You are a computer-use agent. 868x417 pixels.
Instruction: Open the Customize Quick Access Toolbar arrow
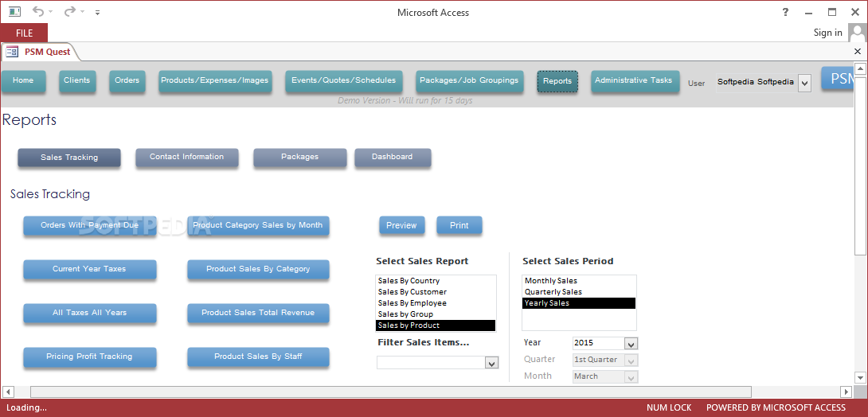coord(98,12)
